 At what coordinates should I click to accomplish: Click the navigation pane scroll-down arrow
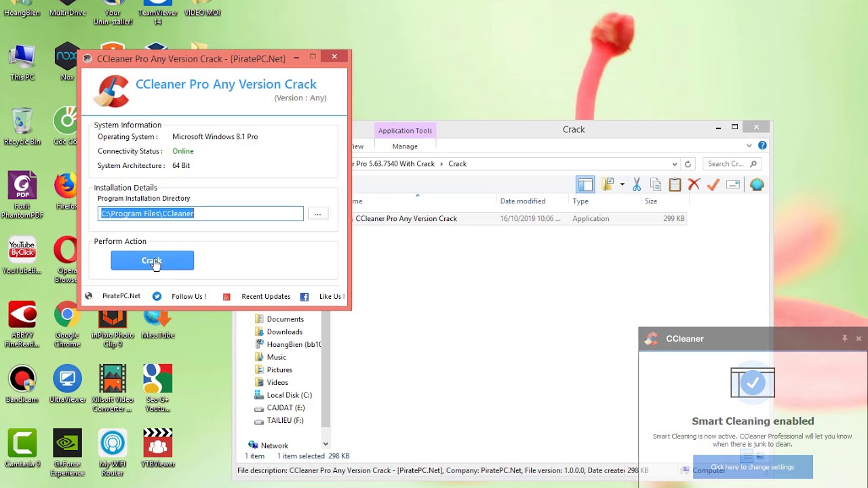[x=325, y=444]
